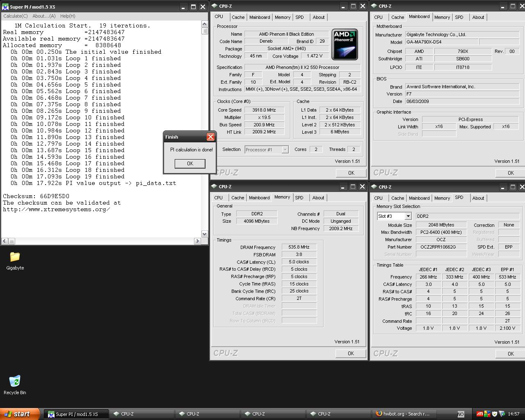
Task: Maximize the Super PI window
Action: [193, 7]
